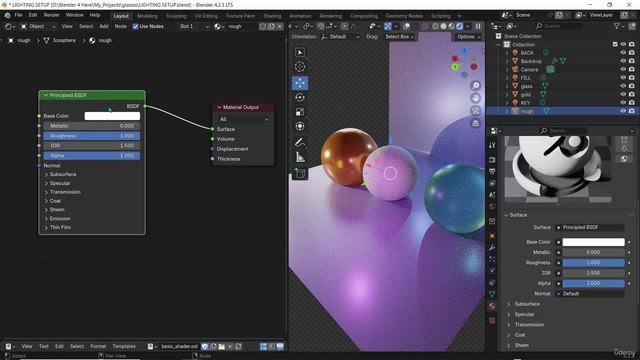The height and width of the screenshot is (360, 640).
Task: Click the Alpha slider in material properties
Action: pyautogui.click(x=593, y=283)
